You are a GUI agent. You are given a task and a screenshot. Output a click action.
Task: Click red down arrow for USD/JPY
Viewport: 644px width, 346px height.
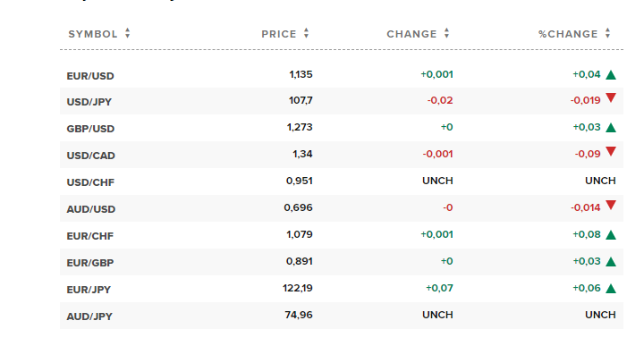pos(611,97)
